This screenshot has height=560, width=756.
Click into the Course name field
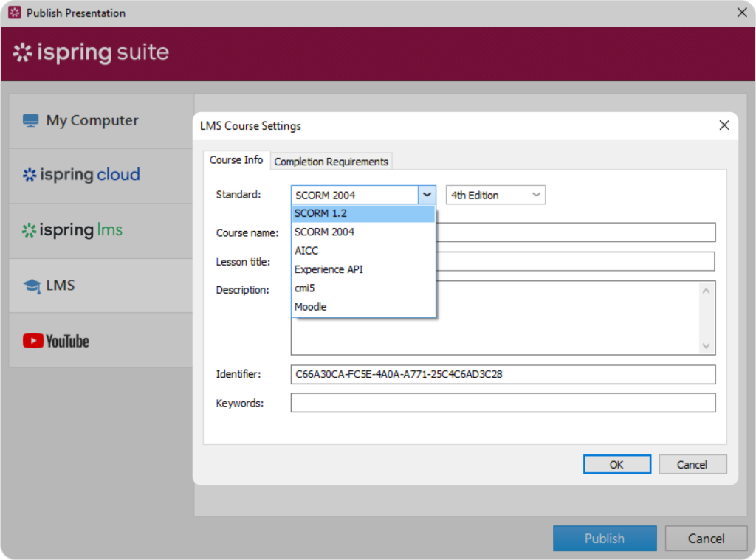pyautogui.click(x=575, y=232)
